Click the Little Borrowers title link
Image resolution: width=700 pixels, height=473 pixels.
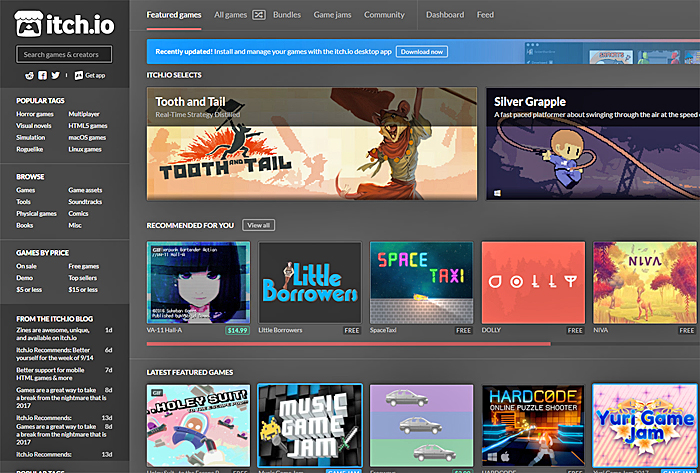pos(280,330)
